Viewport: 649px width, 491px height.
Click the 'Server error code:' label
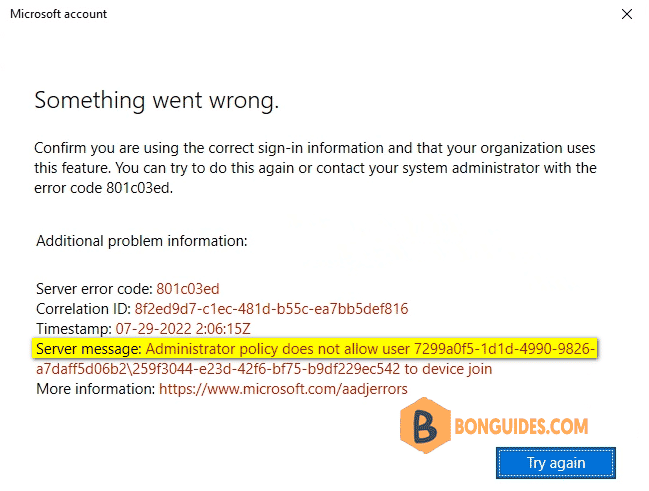[x=94, y=289]
